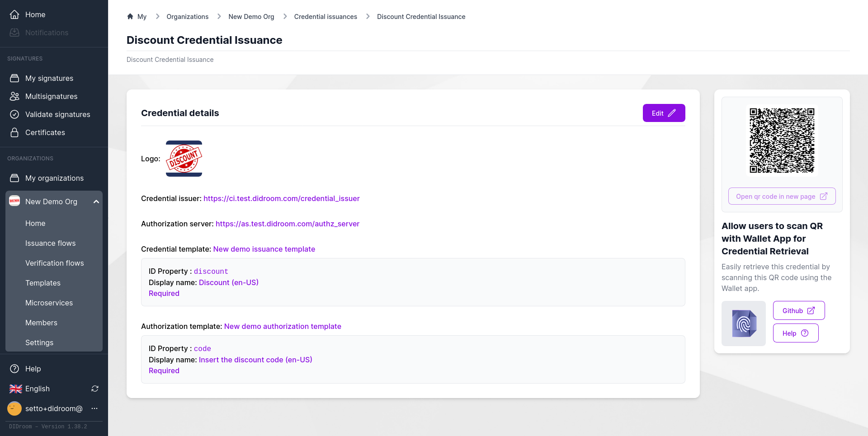
Task: Click the New Demo Org logo icon
Action: point(14,201)
